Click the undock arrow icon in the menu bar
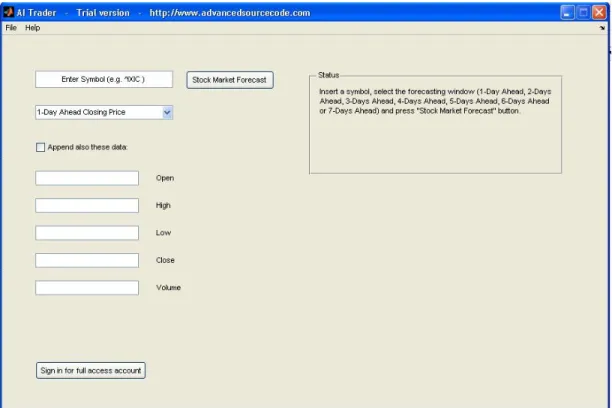The width and height of the screenshot is (612, 408). click(602, 28)
